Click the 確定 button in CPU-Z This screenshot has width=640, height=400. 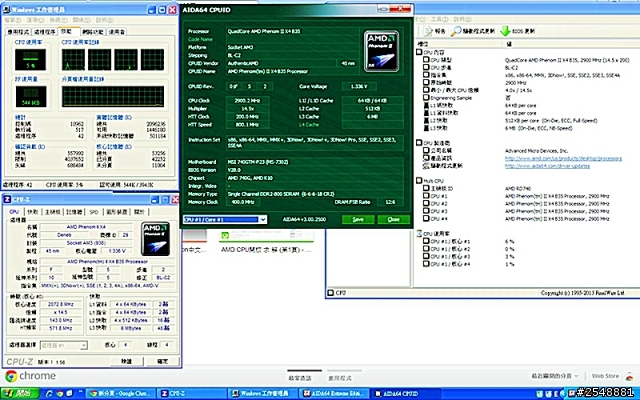pos(163,362)
